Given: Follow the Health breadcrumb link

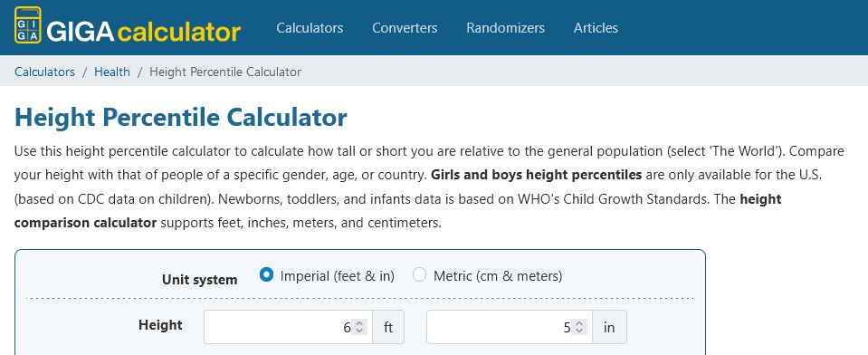Looking at the screenshot, I should click(x=112, y=72).
